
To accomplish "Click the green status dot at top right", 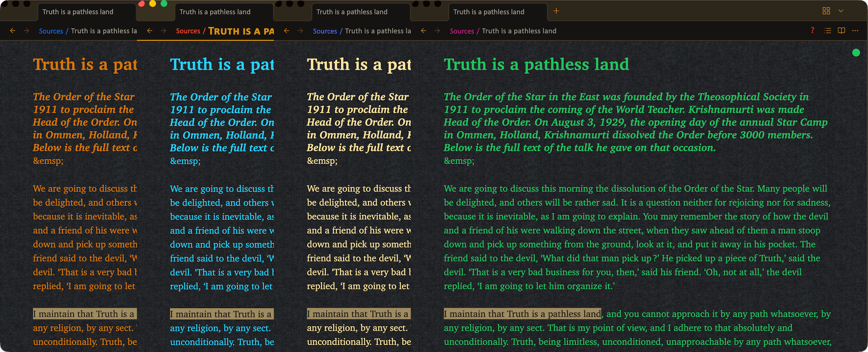I will coord(856,52).
